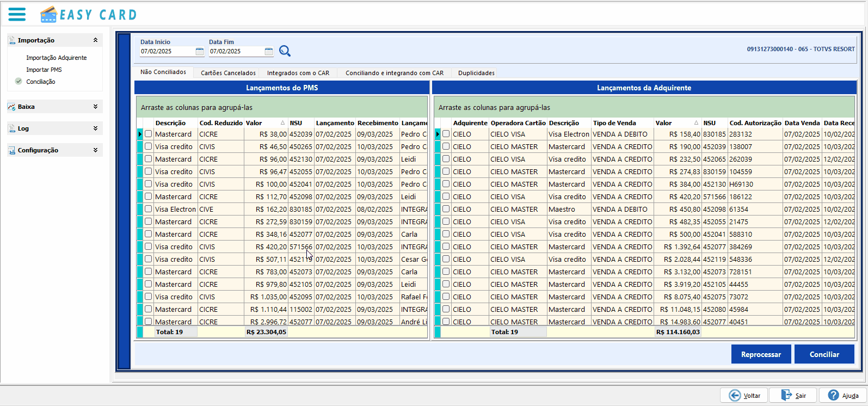Viewport: 868px width, 406px height.
Task: Select the CIVE code cell in PMS table
Action: click(x=221, y=209)
